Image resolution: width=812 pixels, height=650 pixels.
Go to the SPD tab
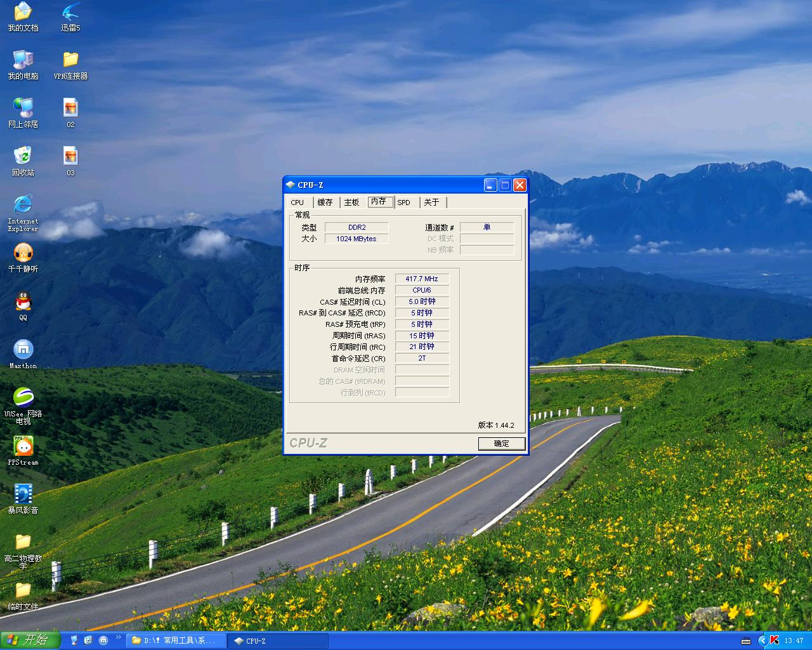[x=404, y=202]
